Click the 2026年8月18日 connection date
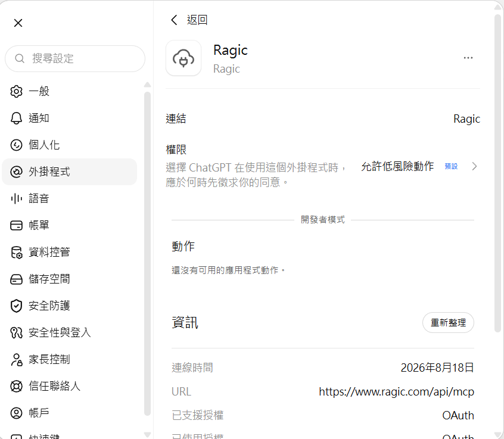 coord(437,368)
